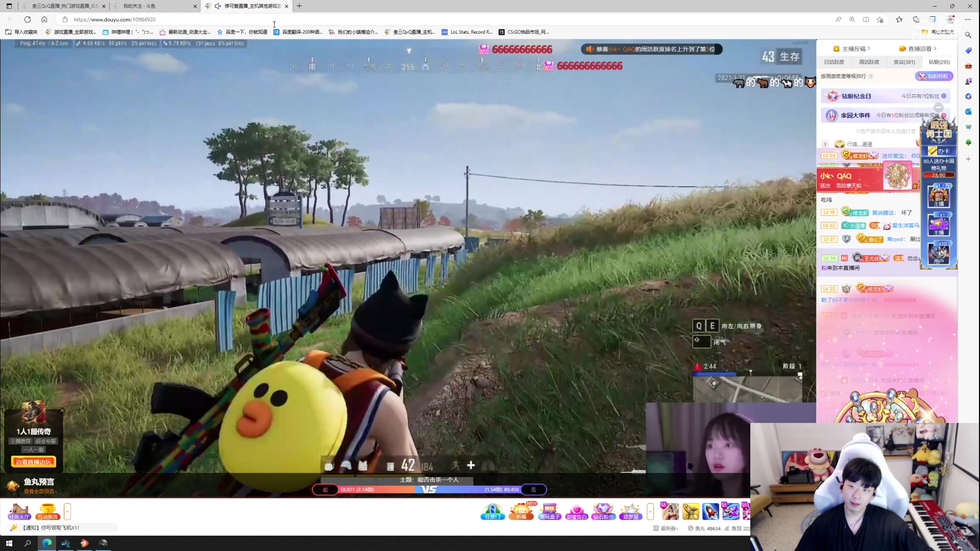The image size is (980, 551).
Task: Expand the left activity bar chevron
Action: [67, 511]
